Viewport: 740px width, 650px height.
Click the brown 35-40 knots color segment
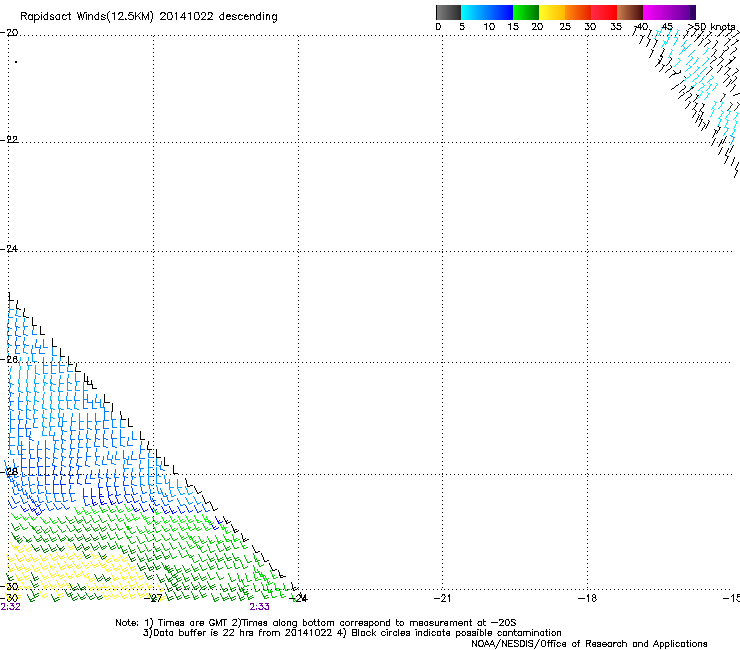pos(630,12)
